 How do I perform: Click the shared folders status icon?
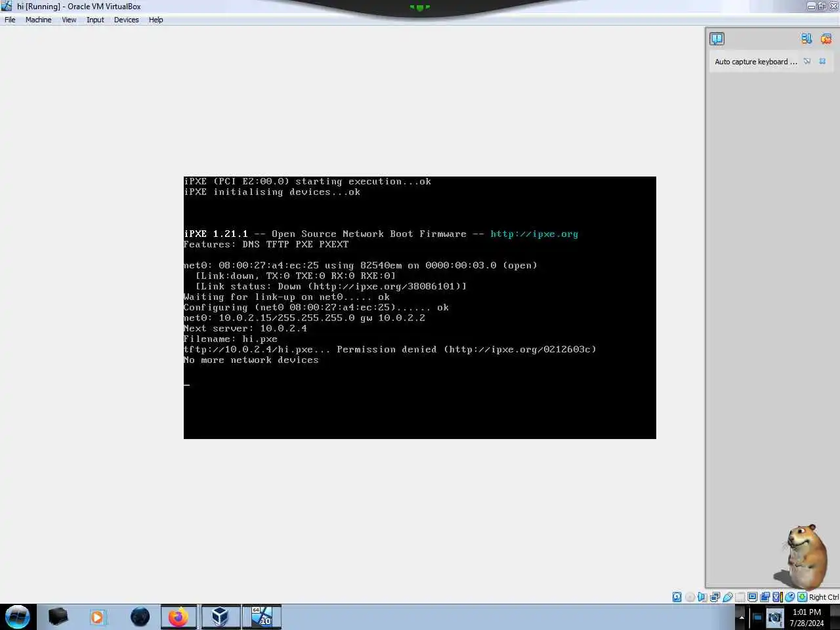pyautogui.click(x=740, y=597)
